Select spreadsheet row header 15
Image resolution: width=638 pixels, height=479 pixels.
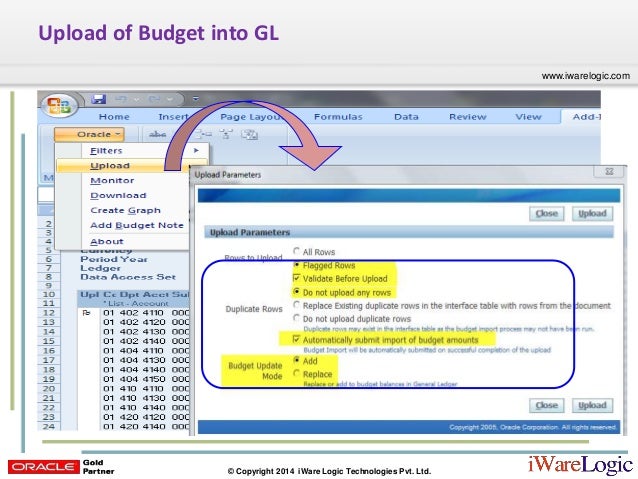click(48, 341)
